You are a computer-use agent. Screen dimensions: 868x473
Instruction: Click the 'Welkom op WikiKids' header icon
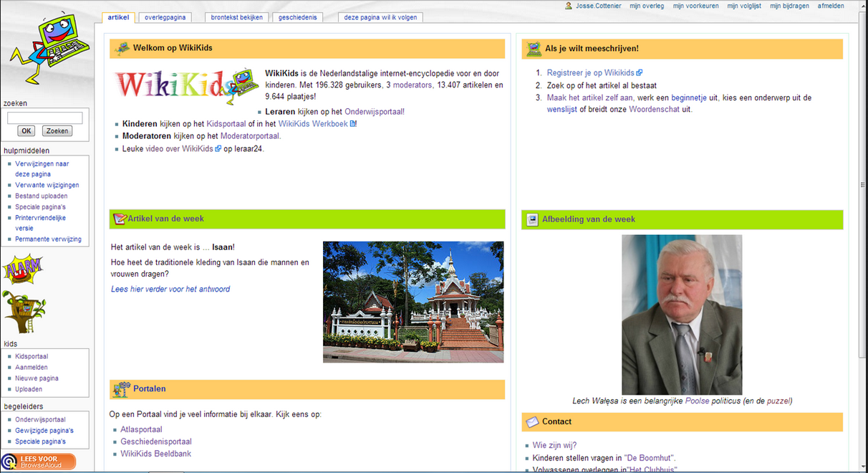[123, 48]
